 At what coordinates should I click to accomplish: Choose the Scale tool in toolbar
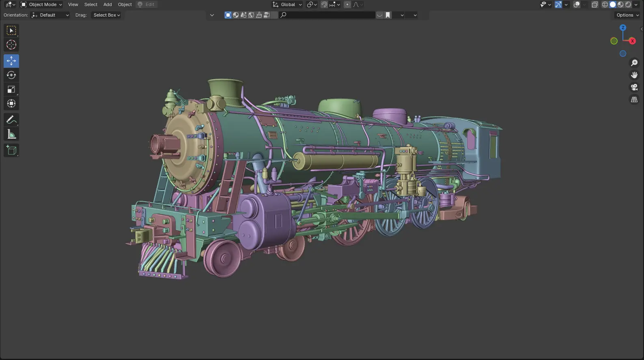pyautogui.click(x=11, y=89)
